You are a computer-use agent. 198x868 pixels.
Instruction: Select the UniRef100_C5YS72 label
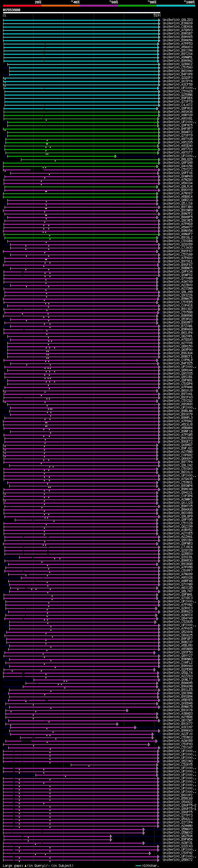(178, 169)
